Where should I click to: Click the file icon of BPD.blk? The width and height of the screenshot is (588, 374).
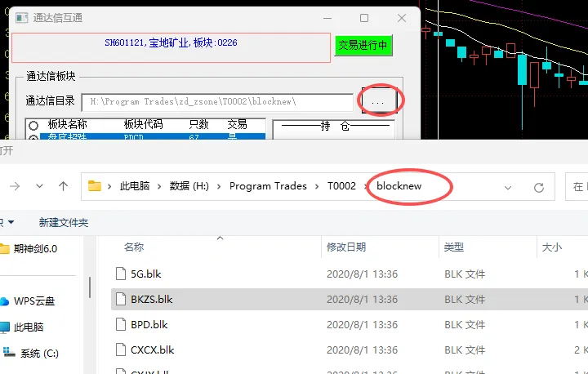121,324
